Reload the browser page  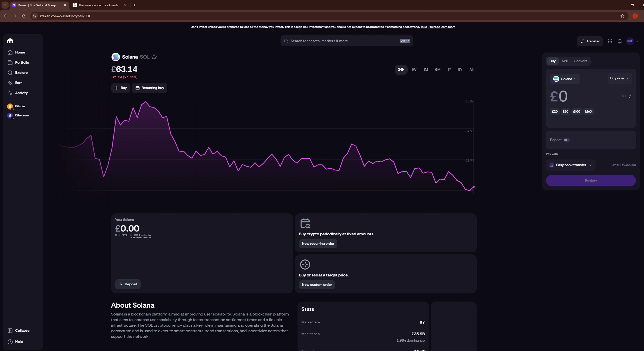pos(24,16)
